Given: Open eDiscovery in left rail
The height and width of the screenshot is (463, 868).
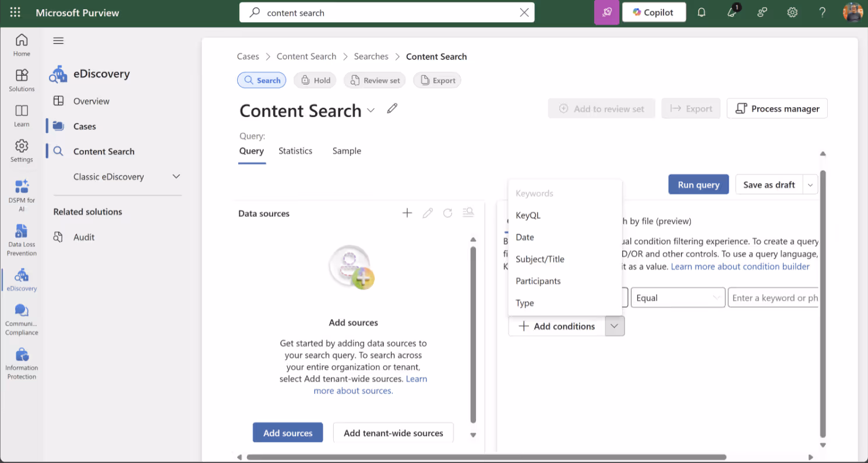Looking at the screenshot, I should point(22,280).
